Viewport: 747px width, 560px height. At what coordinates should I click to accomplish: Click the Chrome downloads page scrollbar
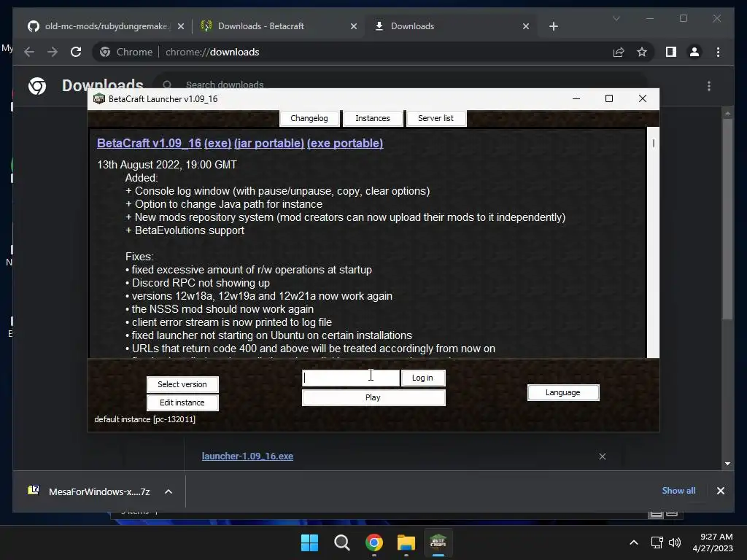(x=727, y=219)
